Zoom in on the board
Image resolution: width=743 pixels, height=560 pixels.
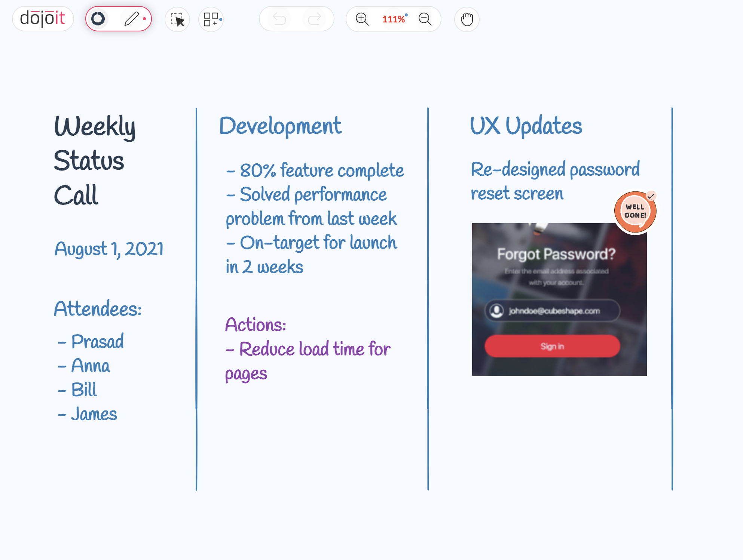pos(362,19)
